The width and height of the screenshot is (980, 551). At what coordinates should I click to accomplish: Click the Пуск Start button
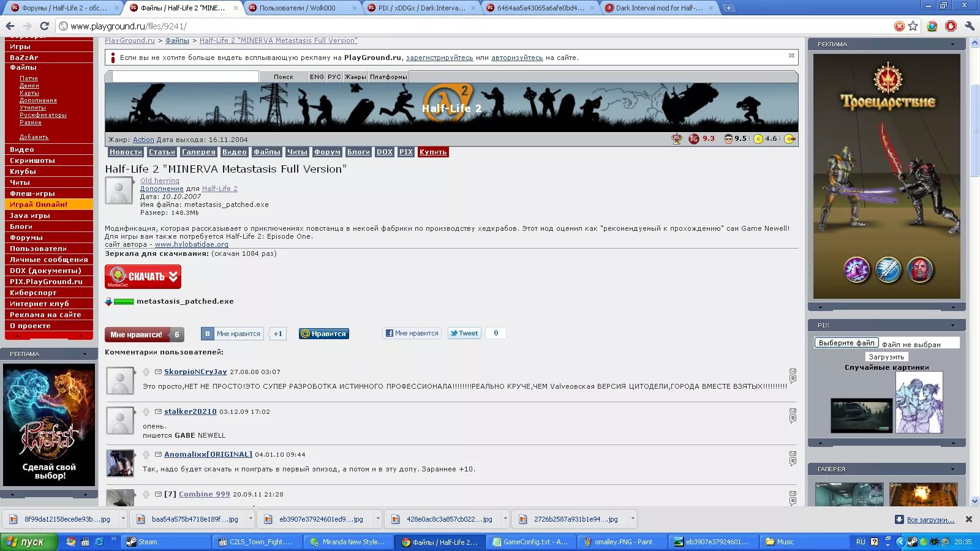click(29, 542)
